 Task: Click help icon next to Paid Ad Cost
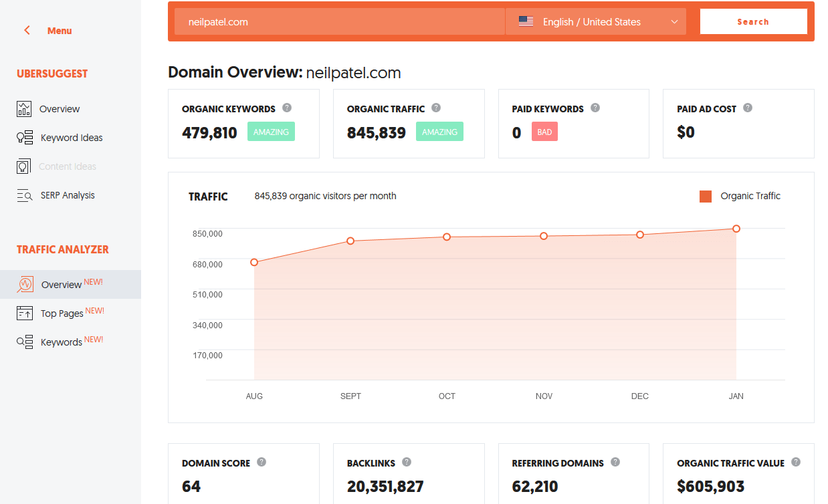(748, 108)
